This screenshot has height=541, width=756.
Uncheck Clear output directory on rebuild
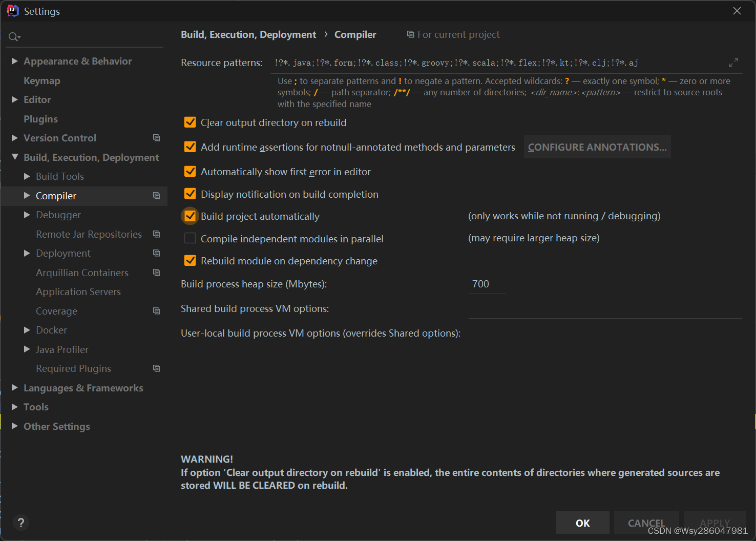pos(190,122)
